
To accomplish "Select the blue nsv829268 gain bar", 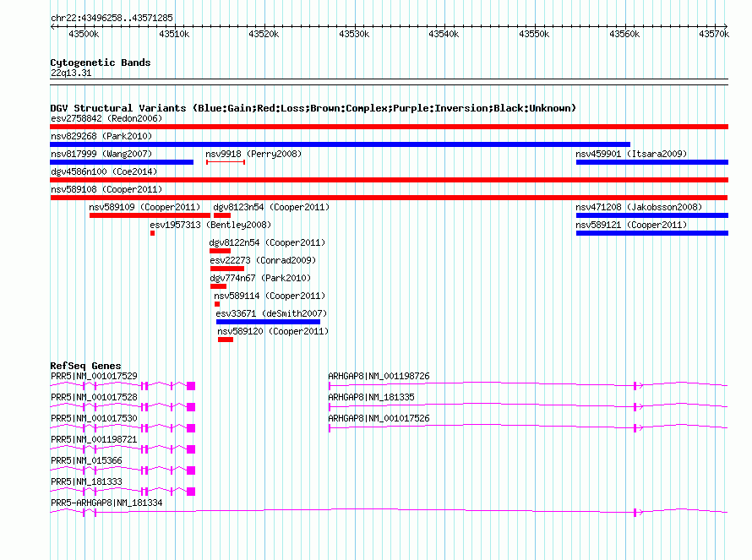I will 340,144.
